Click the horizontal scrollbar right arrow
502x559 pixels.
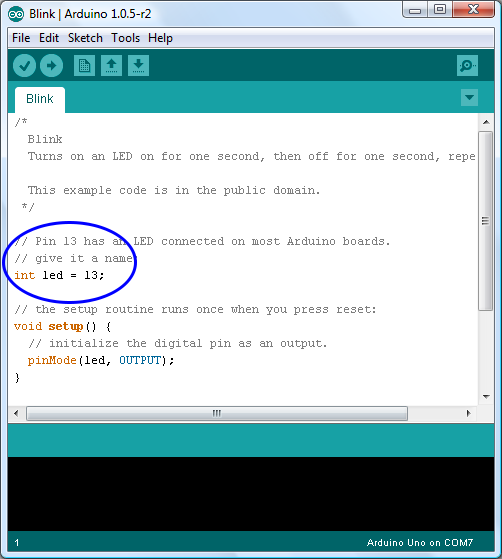pyautogui.click(x=468, y=414)
